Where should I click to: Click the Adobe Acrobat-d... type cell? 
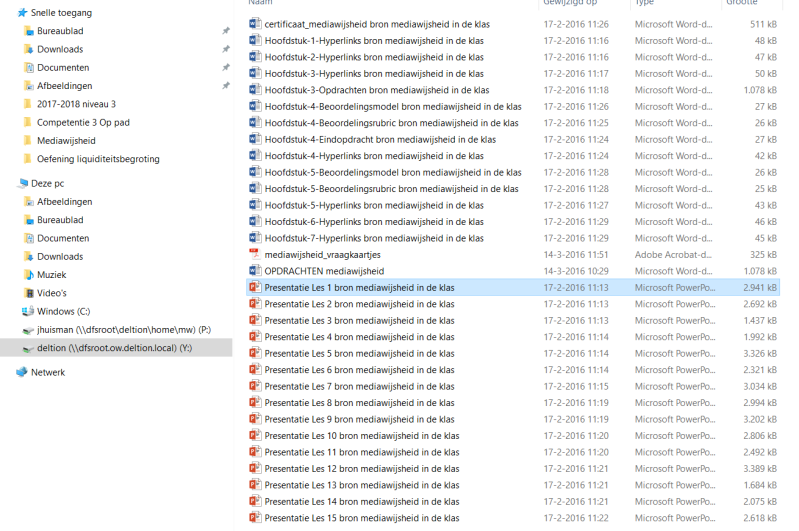coord(673,255)
